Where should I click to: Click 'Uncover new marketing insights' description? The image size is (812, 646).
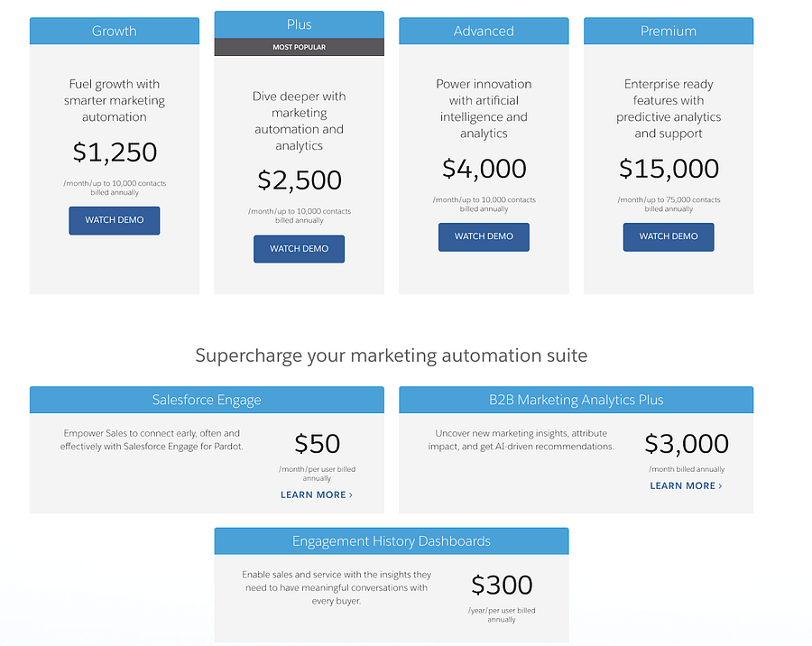(521, 439)
